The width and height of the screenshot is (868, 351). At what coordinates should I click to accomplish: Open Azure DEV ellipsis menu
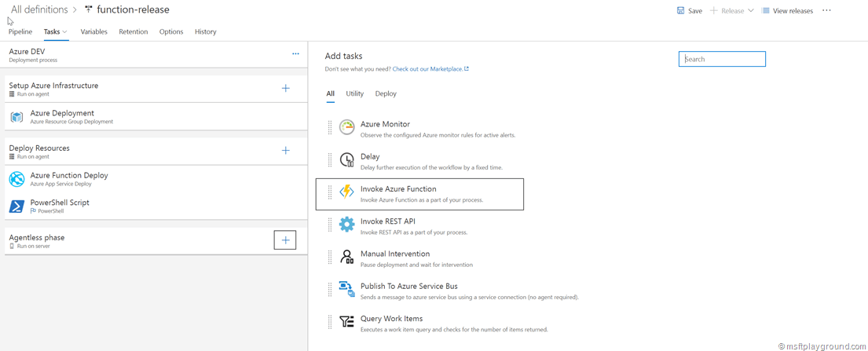pyautogui.click(x=295, y=53)
